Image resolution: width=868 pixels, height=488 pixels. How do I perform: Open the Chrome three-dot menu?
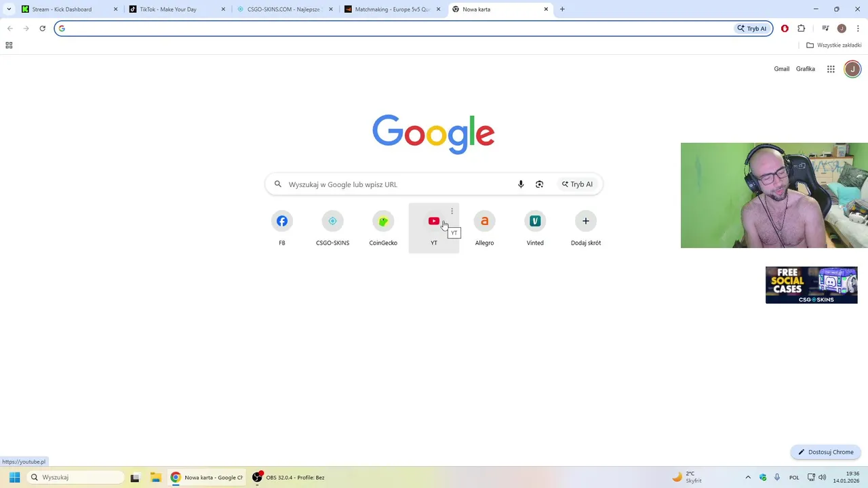(858, 28)
